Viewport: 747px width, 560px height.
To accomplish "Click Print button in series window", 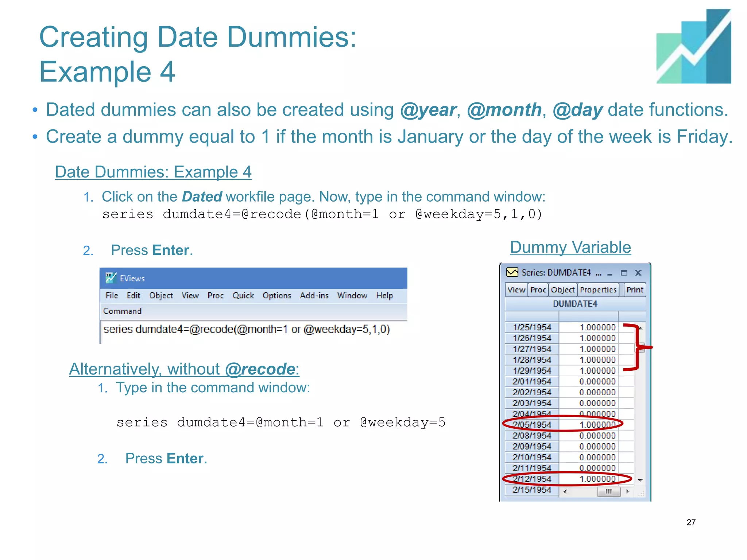I will click(635, 290).
